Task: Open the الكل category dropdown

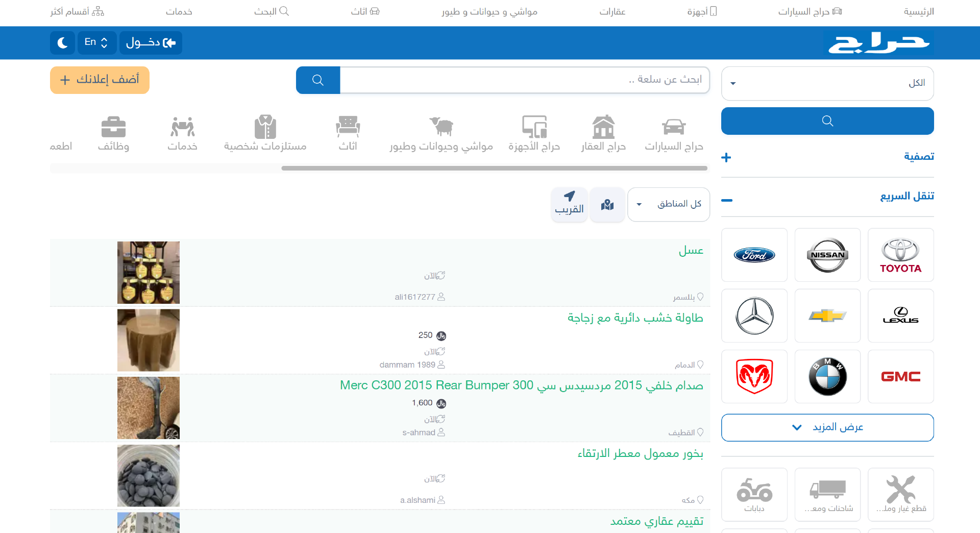Action: point(827,83)
